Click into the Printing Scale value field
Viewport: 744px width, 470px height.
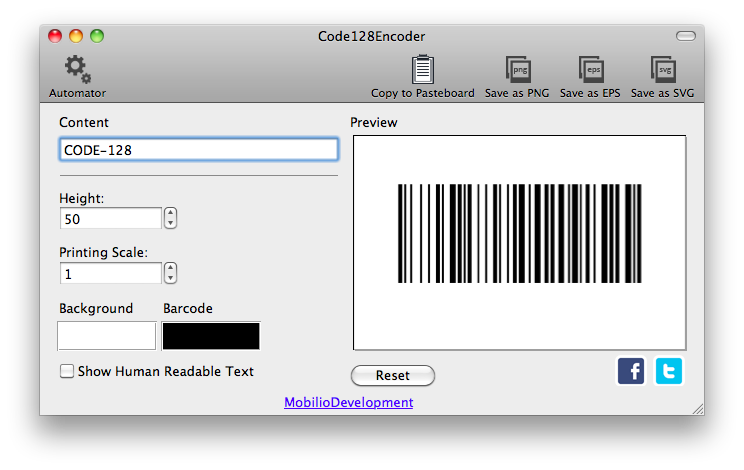point(111,274)
